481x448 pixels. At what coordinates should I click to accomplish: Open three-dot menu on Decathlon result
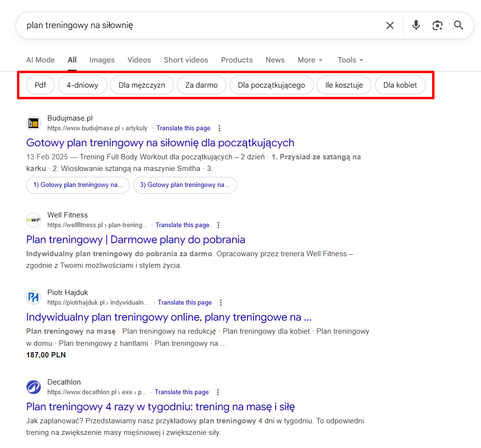point(217,392)
